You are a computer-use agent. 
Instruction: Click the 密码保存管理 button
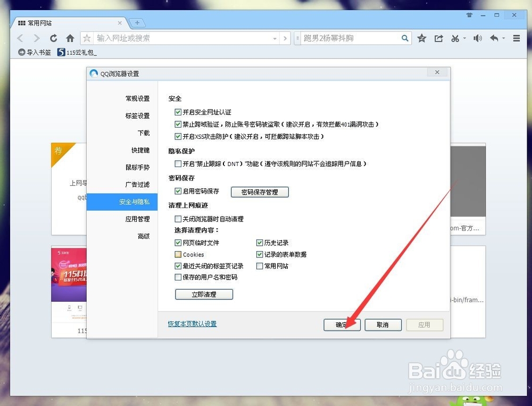[260, 192]
